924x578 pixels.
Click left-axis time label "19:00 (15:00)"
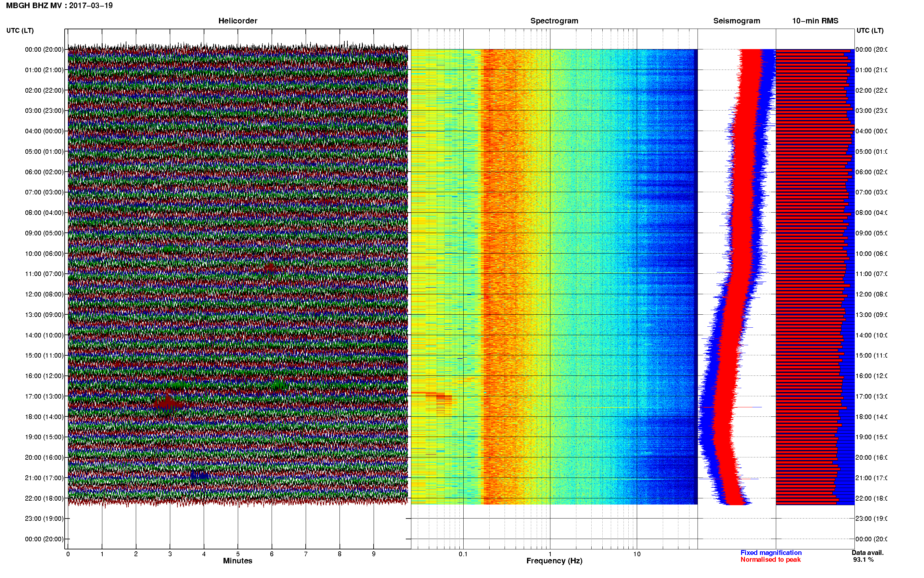[x=44, y=437]
